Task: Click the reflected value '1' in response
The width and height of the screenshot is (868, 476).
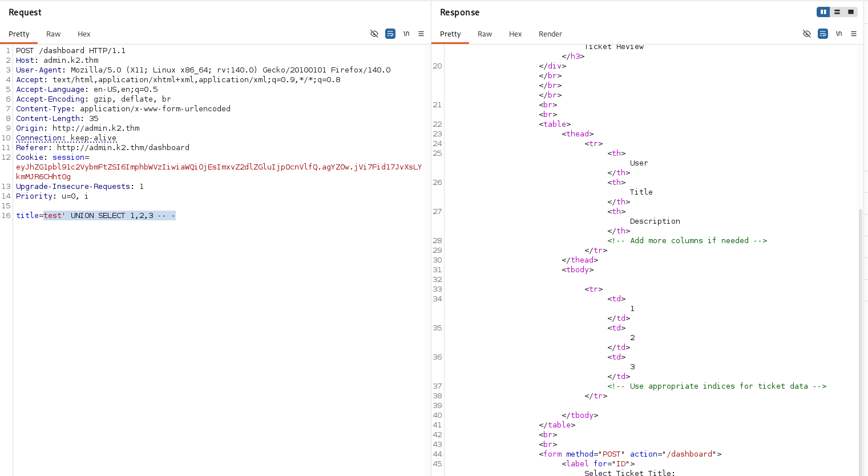Action: pyautogui.click(x=632, y=308)
